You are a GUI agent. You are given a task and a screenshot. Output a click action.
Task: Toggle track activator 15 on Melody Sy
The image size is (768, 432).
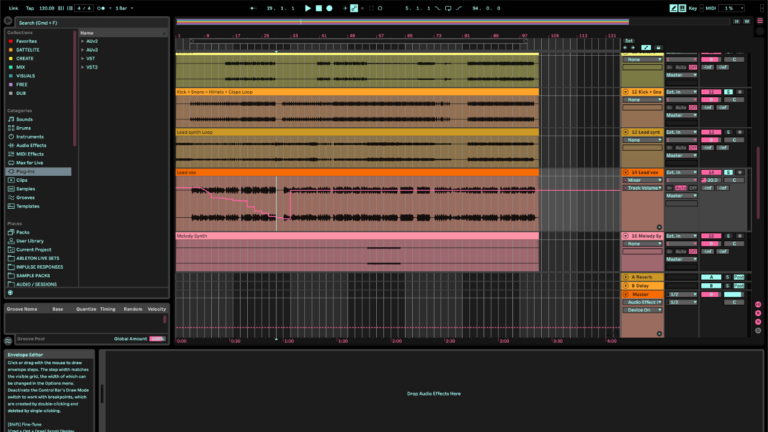click(x=711, y=236)
